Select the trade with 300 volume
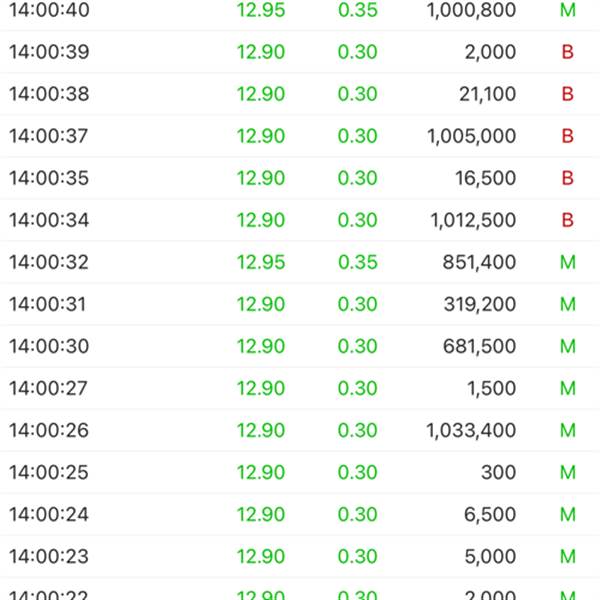The width and height of the screenshot is (600, 600). tap(300, 472)
